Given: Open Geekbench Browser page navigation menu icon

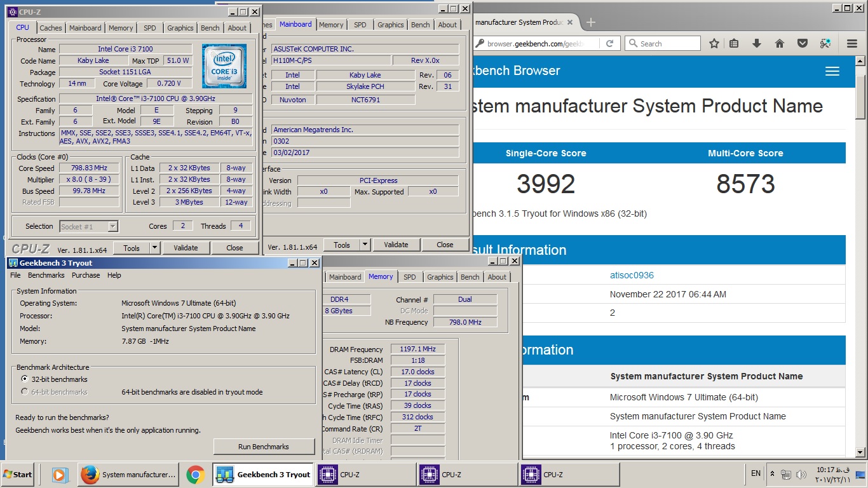Looking at the screenshot, I should pos(832,71).
